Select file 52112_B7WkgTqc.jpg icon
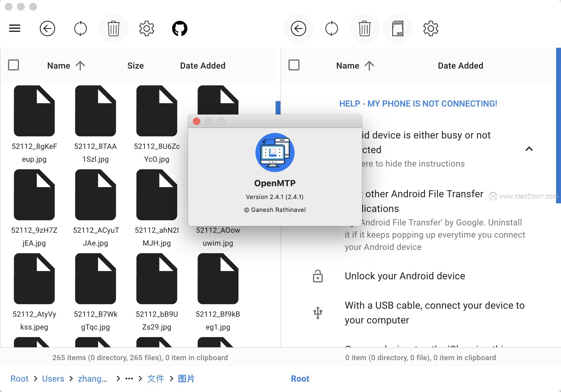Image resolution: width=561 pixels, height=392 pixels. [96, 279]
